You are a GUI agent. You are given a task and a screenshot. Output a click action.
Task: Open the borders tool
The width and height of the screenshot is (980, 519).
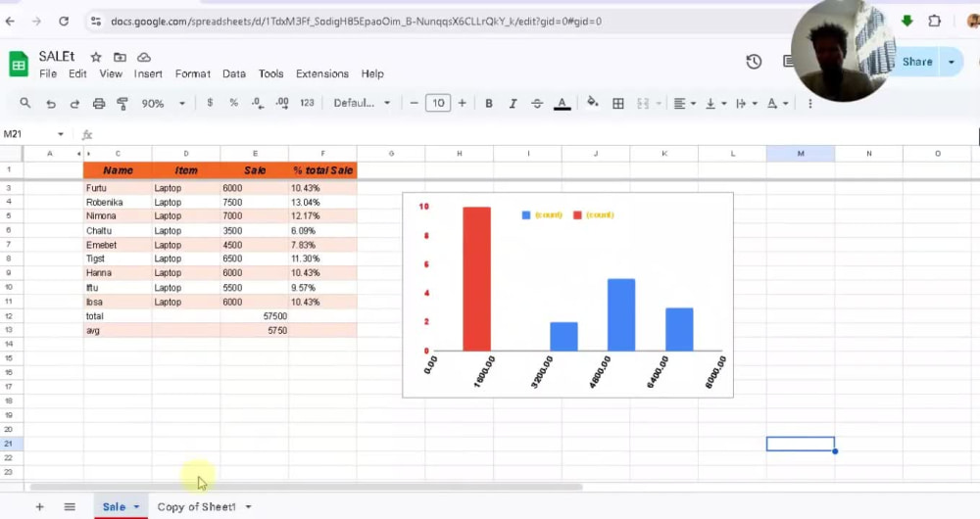(618, 104)
